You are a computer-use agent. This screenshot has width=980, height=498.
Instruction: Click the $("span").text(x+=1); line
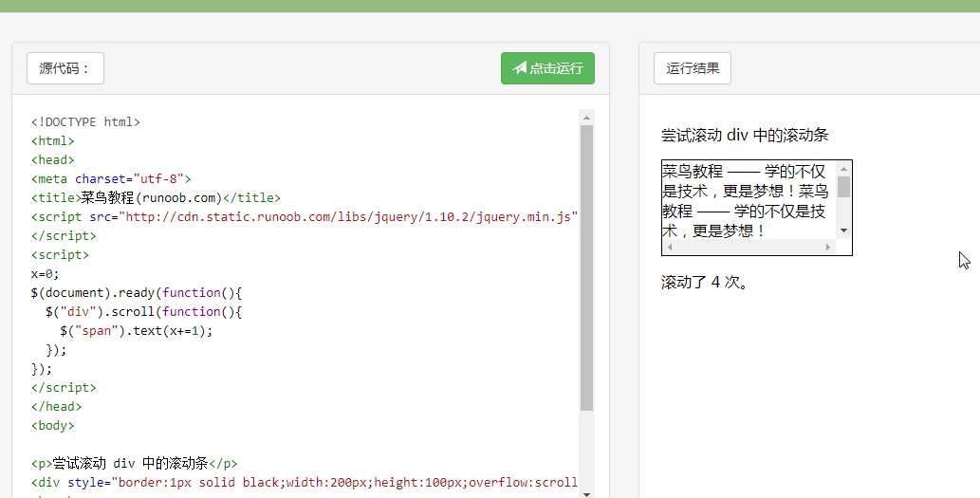[137, 330]
